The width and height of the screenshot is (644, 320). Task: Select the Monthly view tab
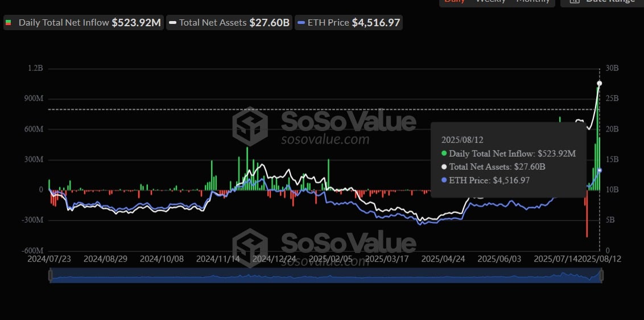click(x=533, y=2)
